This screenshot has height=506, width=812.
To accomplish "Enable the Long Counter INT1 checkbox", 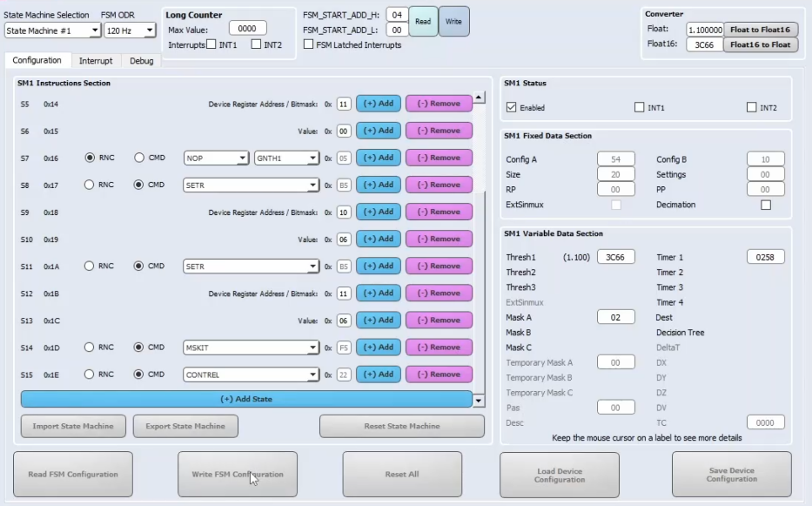I will click(x=211, y=44).
